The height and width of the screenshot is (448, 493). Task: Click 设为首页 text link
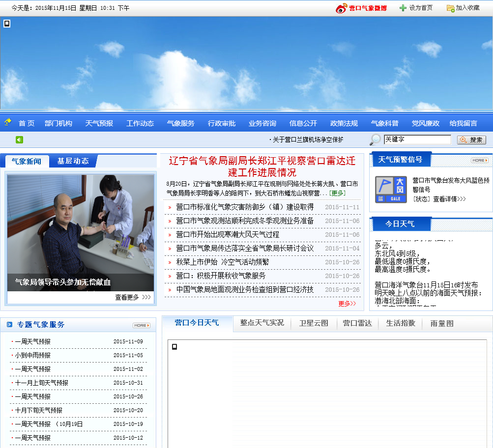click(x=421, y=8)
